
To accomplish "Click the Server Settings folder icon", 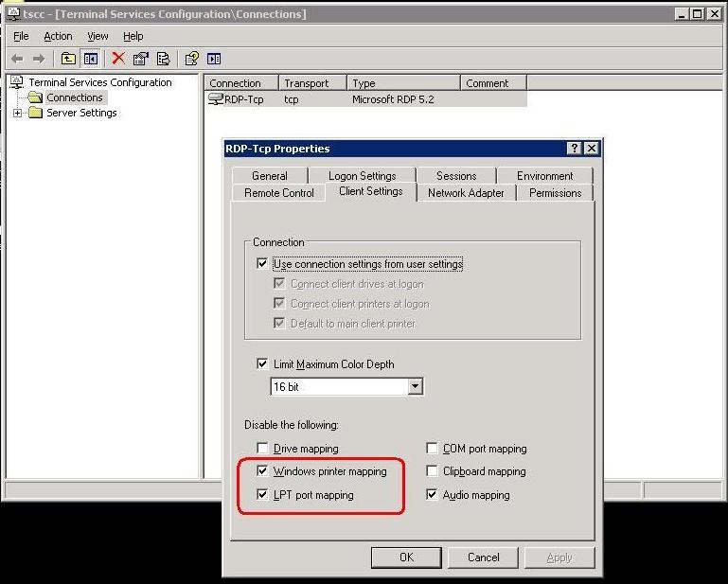I will (x=35, y=113).
